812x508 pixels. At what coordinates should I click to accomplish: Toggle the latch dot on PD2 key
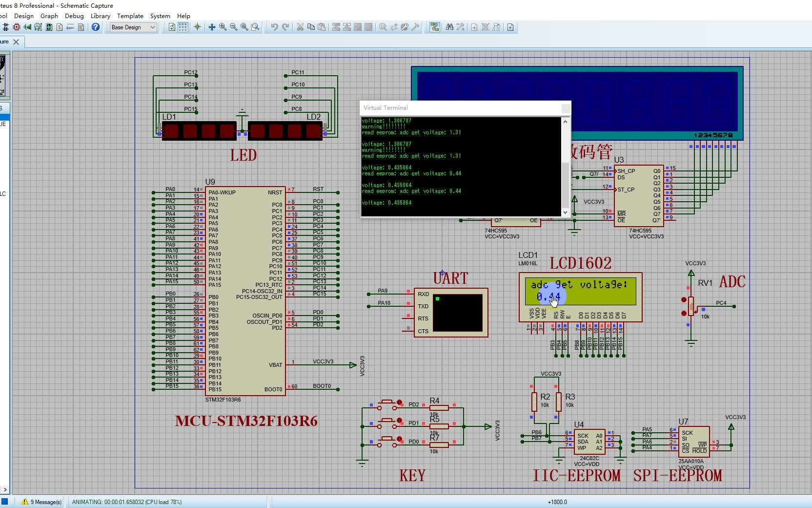(x=400, y=402)
